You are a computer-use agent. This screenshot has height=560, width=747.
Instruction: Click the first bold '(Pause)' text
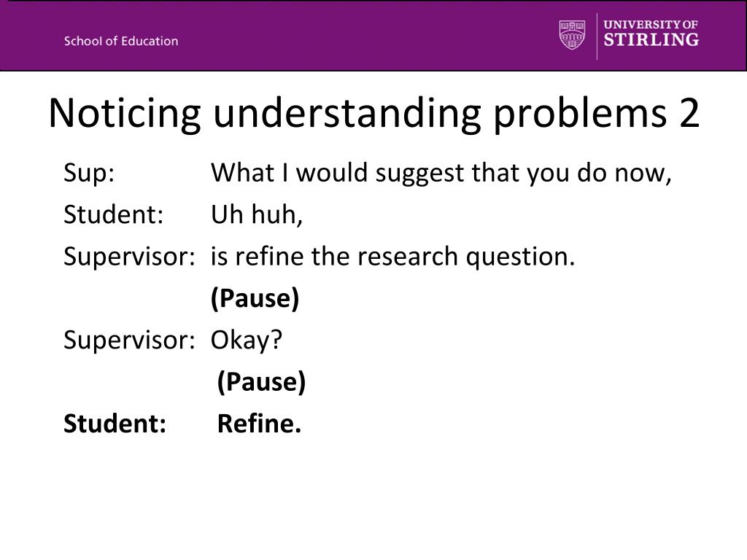(255, 298)
